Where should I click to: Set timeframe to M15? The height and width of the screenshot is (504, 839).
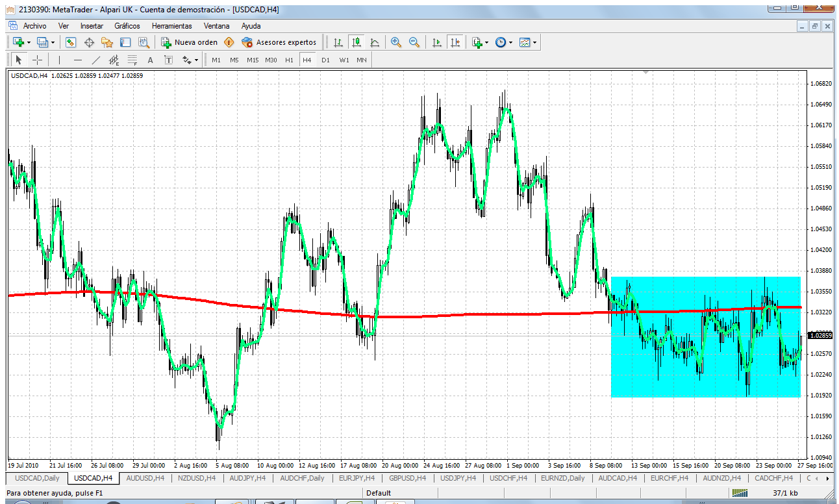tap(253, 60)
